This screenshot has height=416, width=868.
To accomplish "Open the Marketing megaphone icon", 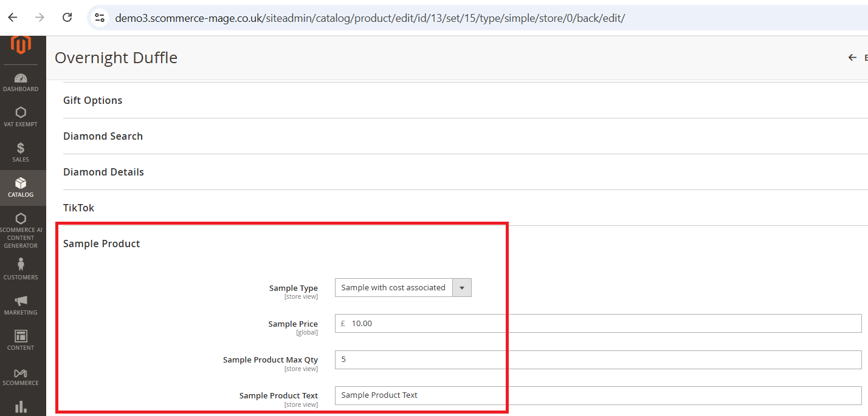I will pyautogui.click(x=21, y=301).
